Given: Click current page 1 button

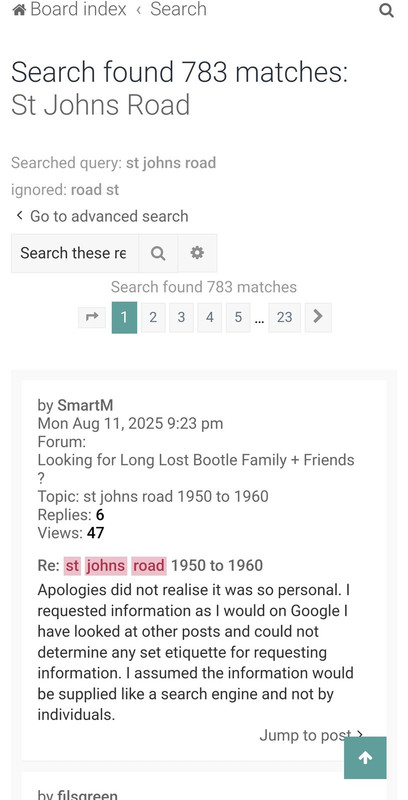Looking at the screenshot, I should pos(124,317).
